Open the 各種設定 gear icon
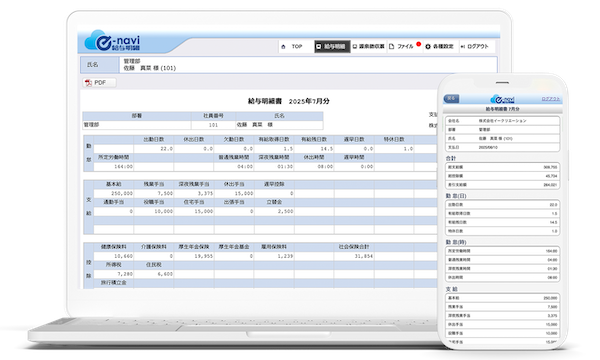Viewport: 600px width, 360px height. pos(428,47)
